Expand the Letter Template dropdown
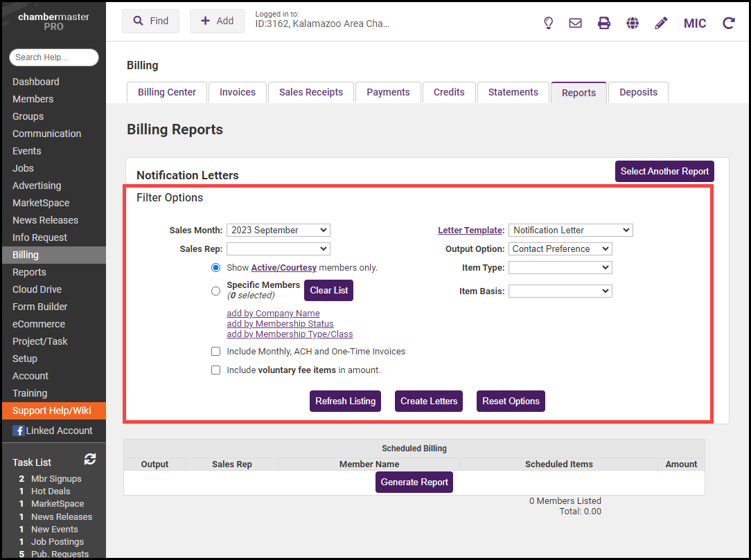Screen dimensions: 751x560 pyautogui.click(x=570, y=230)
